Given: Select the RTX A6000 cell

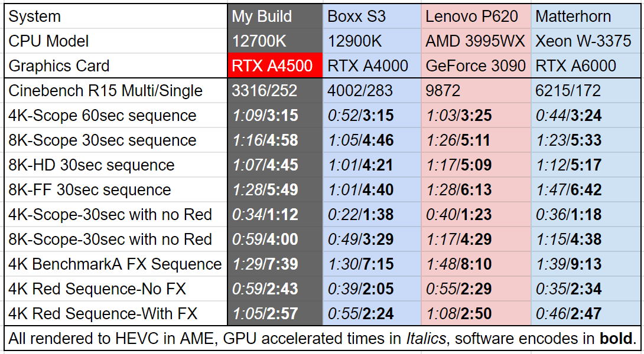Looking at the screenshot, I should click(586, 65).
